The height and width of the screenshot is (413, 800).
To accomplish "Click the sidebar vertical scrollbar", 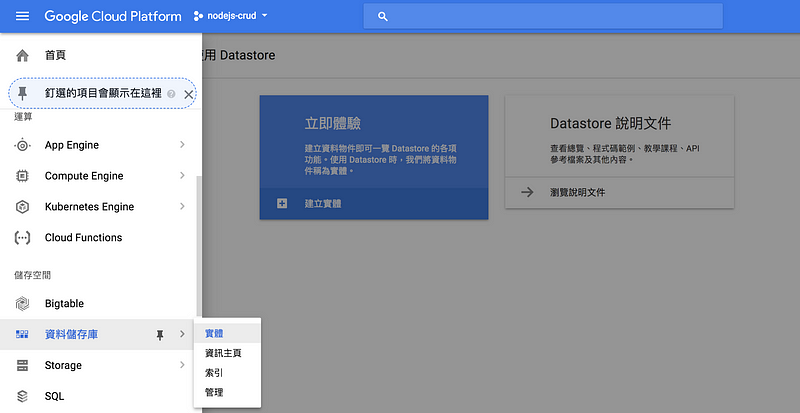I will pos(199,245).
